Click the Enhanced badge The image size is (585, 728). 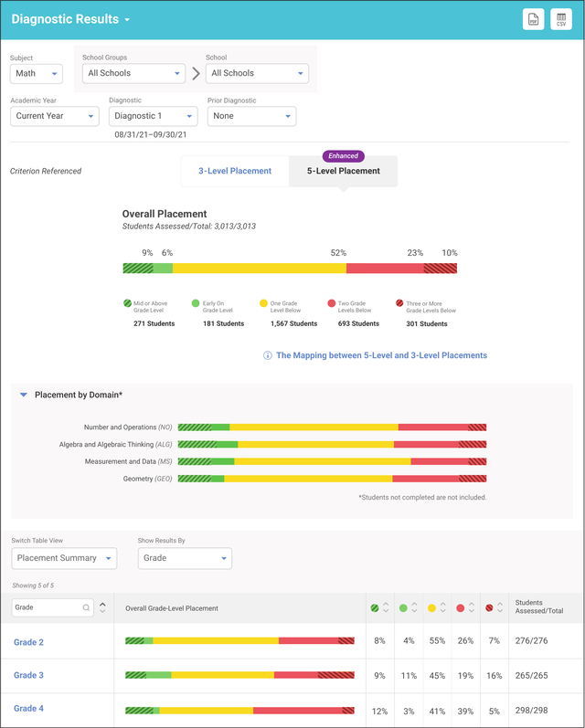pyautogui.click(x=344, y=156)
